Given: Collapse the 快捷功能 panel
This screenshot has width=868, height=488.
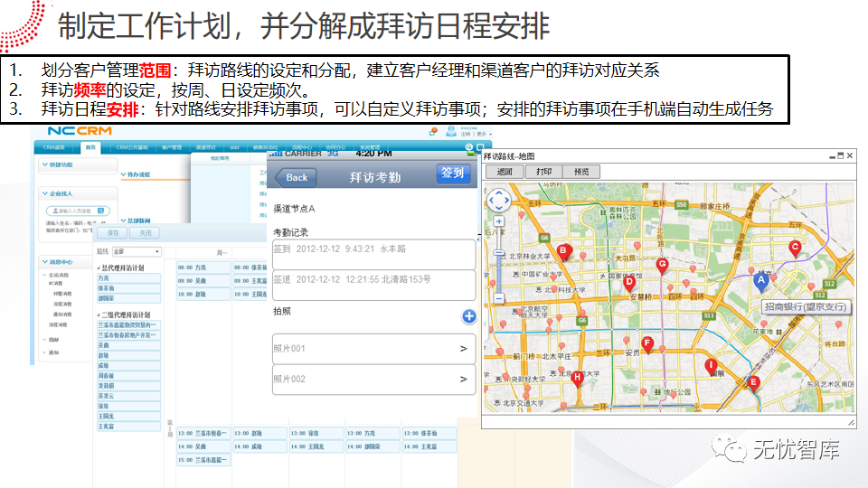Looking at the screenshot, I should [x=45, y=164].
